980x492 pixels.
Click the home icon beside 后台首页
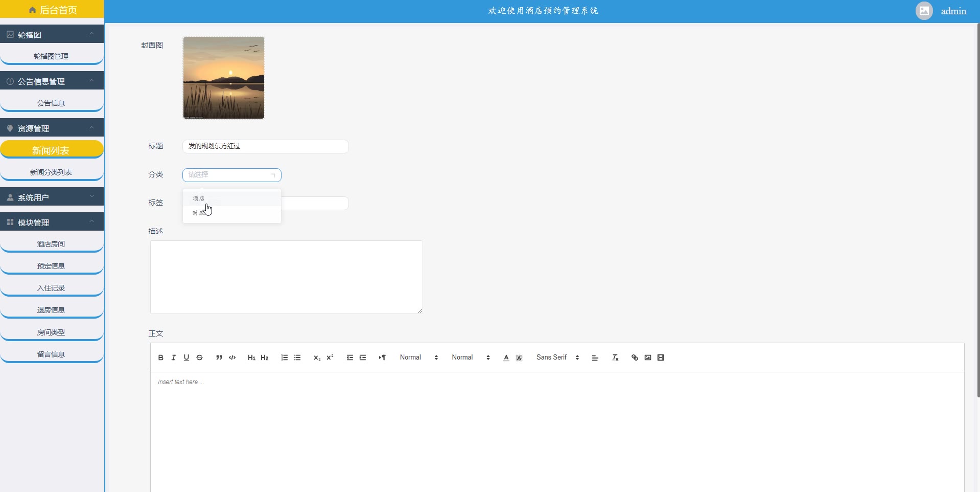point(32,10)
